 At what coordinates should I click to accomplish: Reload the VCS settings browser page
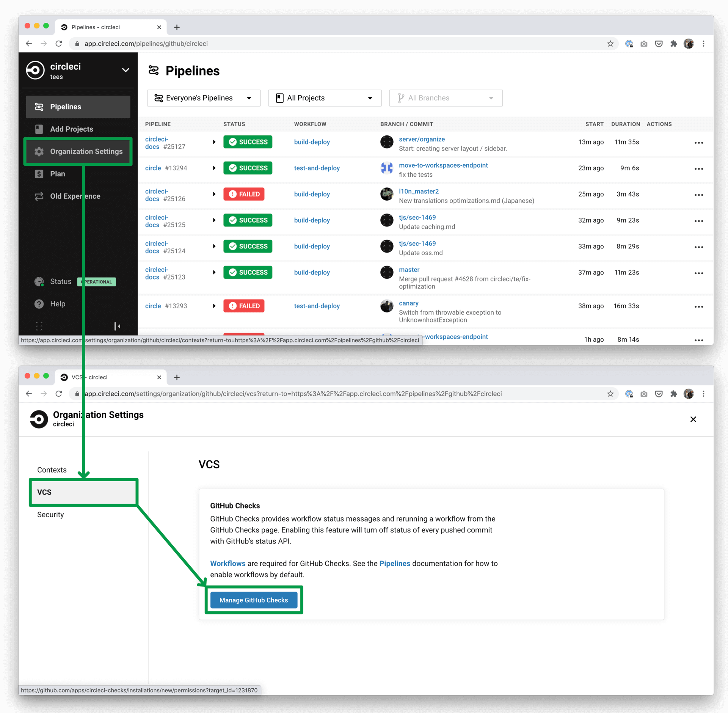pos(59,394)
